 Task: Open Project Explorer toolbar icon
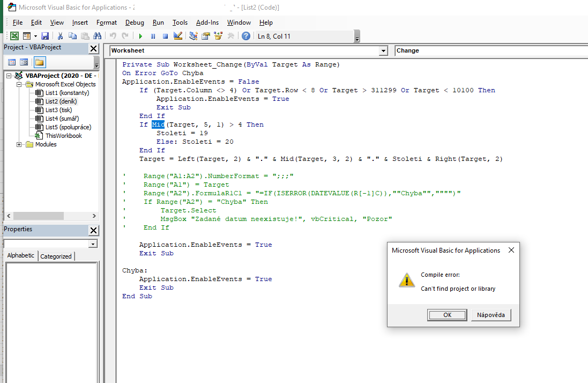193,36
